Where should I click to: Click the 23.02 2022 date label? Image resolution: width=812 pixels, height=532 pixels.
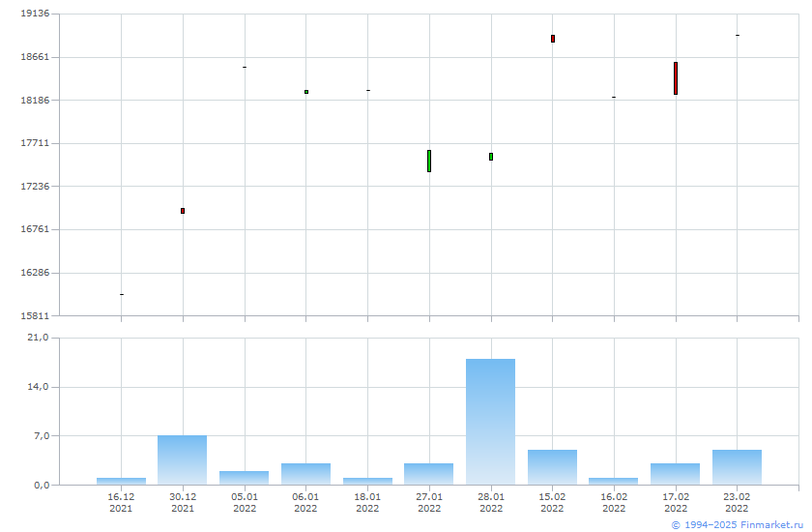point(737,502)
